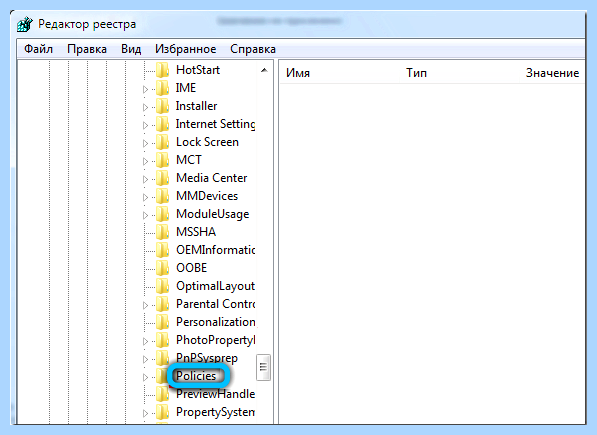Image resolution: width=597 pixels, height=435 pixels.
Task: Select the Policies registry key
Action: pyautogui.click(x=196, y=376)
